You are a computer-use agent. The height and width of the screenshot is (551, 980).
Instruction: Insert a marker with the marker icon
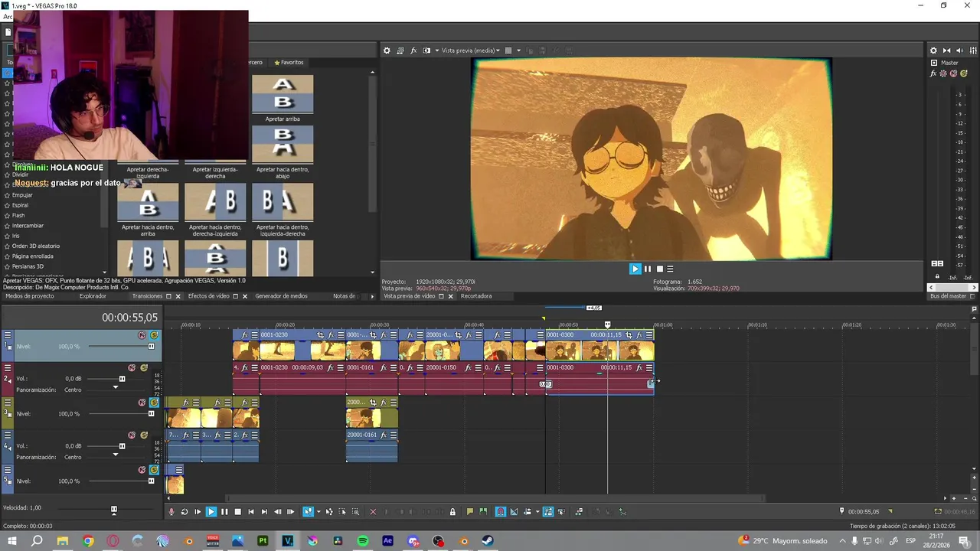(470, 512)
